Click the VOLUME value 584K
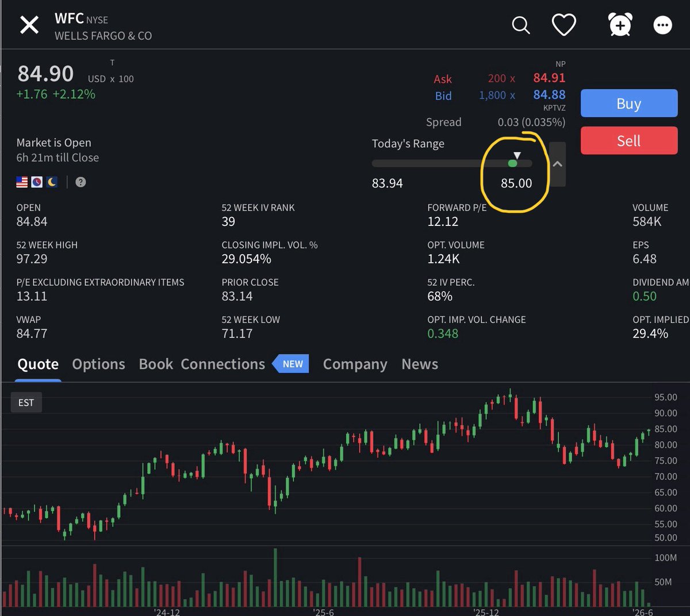The height and width of the screenshot is (616, 690). pyautogui.click(x=647, y=221)
